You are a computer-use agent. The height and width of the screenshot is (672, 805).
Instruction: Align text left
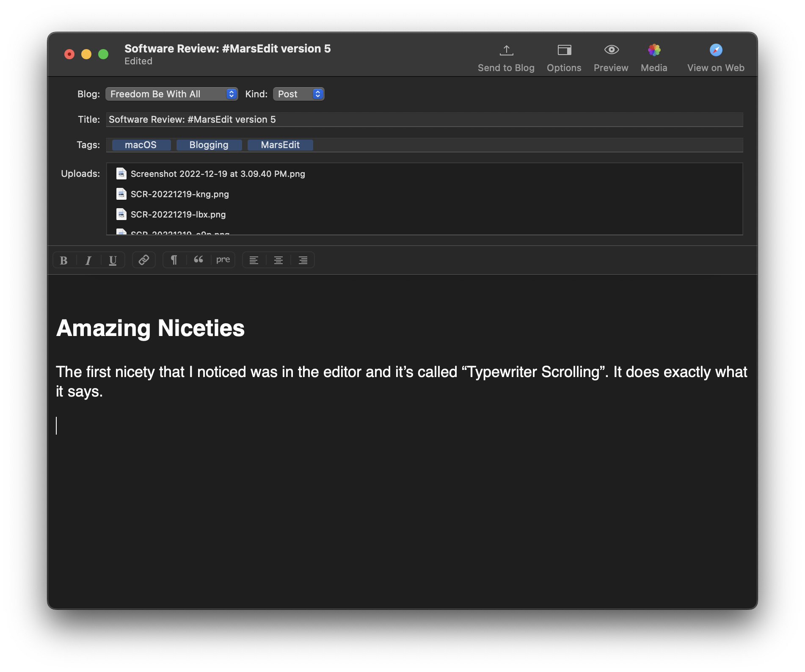[254, 260]
